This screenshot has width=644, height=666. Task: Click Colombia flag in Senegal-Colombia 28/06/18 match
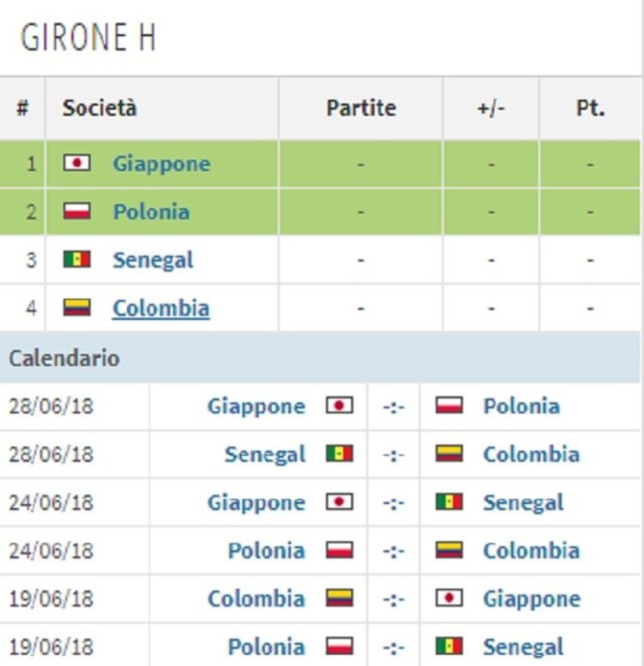(449, 454)
